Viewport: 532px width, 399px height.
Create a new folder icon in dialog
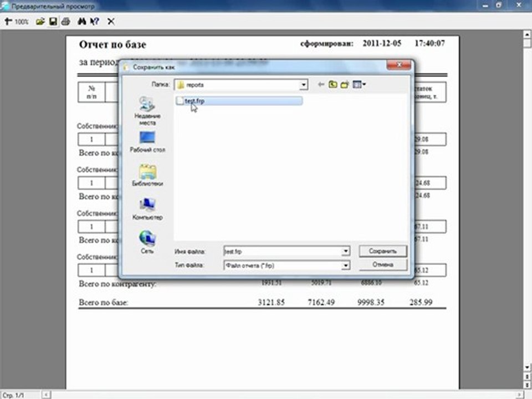345,84
